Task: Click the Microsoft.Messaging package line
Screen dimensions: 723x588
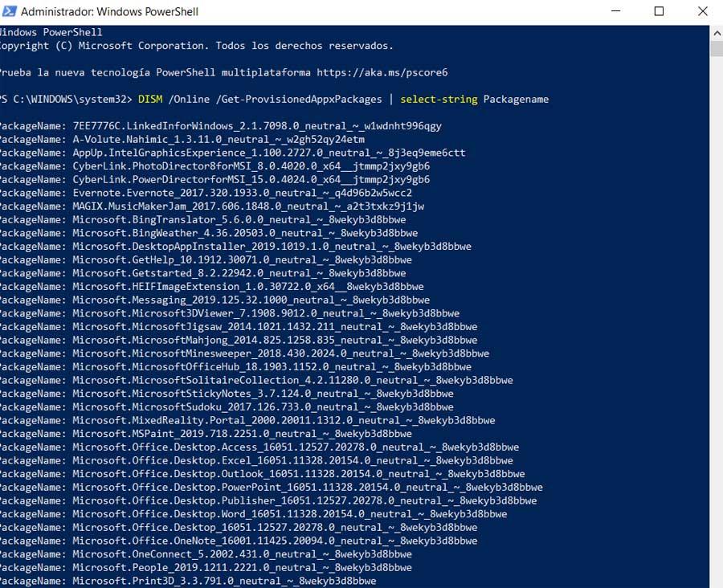Action: coord(214,300)
